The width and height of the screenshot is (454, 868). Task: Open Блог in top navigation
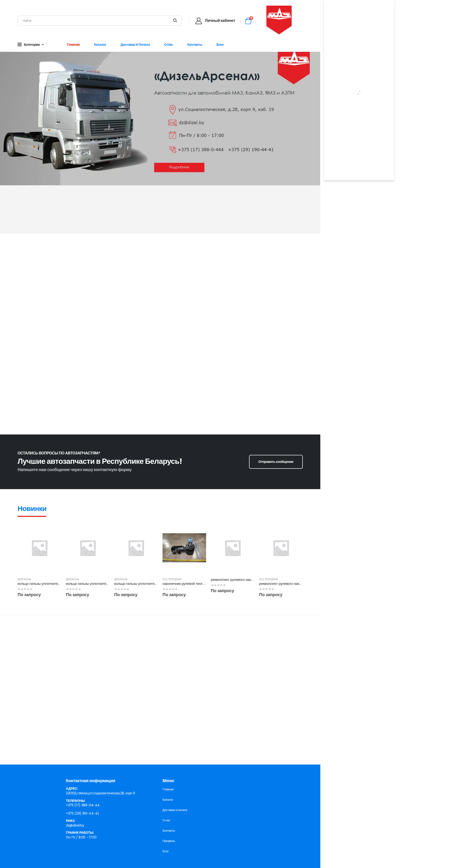point(220,45)
